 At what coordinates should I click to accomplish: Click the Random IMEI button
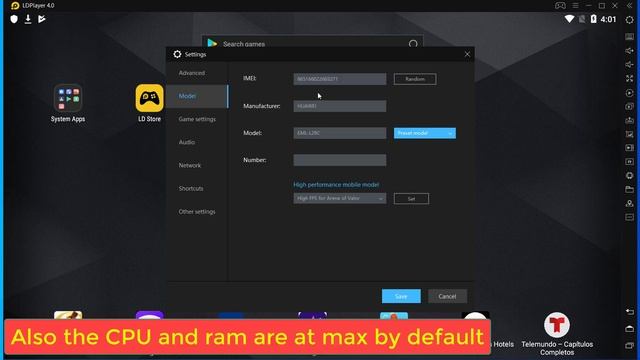(x=415, y=79)
